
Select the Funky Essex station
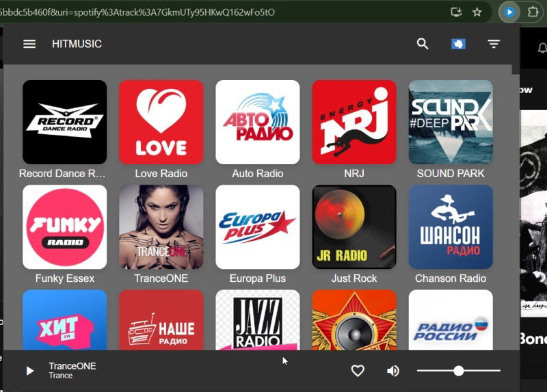click(65, 227)
